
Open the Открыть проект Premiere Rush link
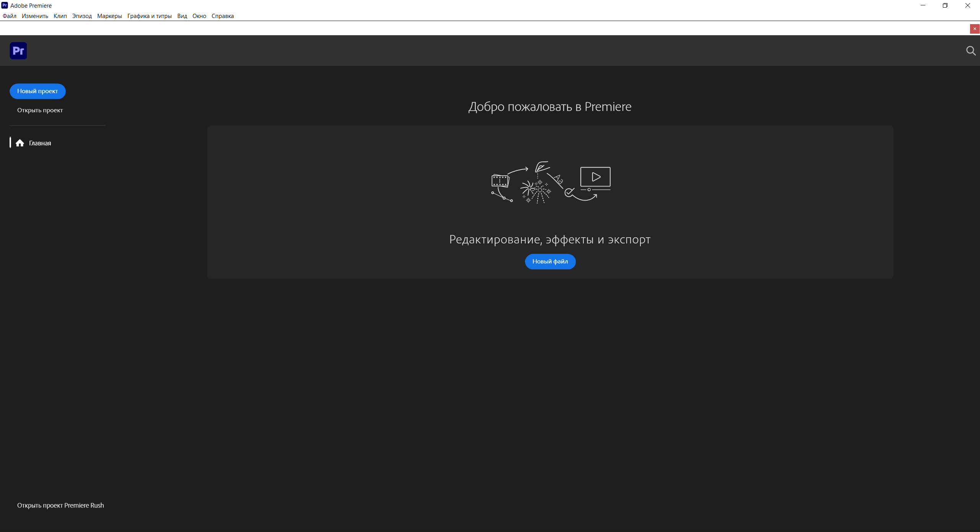(x=60, y=505)
